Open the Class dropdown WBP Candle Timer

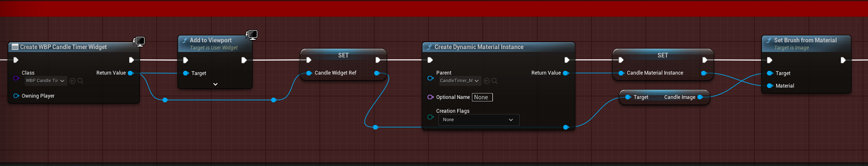coord(46,81)
